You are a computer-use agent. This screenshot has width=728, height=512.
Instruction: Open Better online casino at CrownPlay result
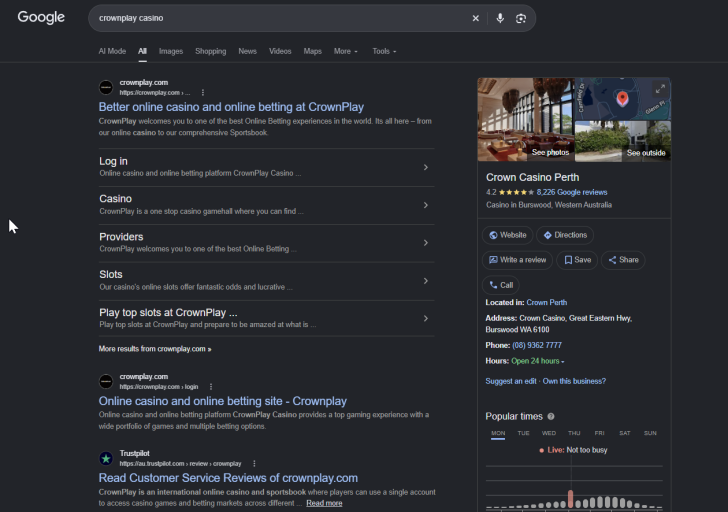[231, 107]
